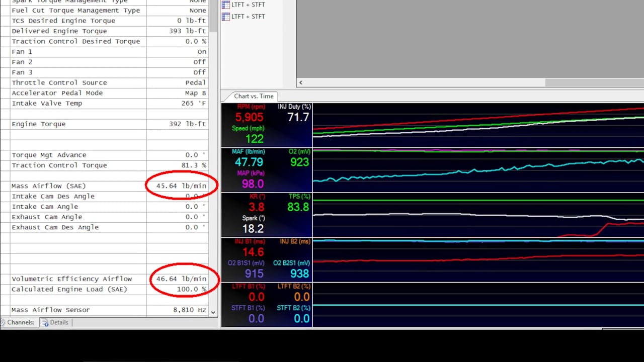
Task: Click the RPM gauge reading in chart
Action: click(x=249, y=118)
